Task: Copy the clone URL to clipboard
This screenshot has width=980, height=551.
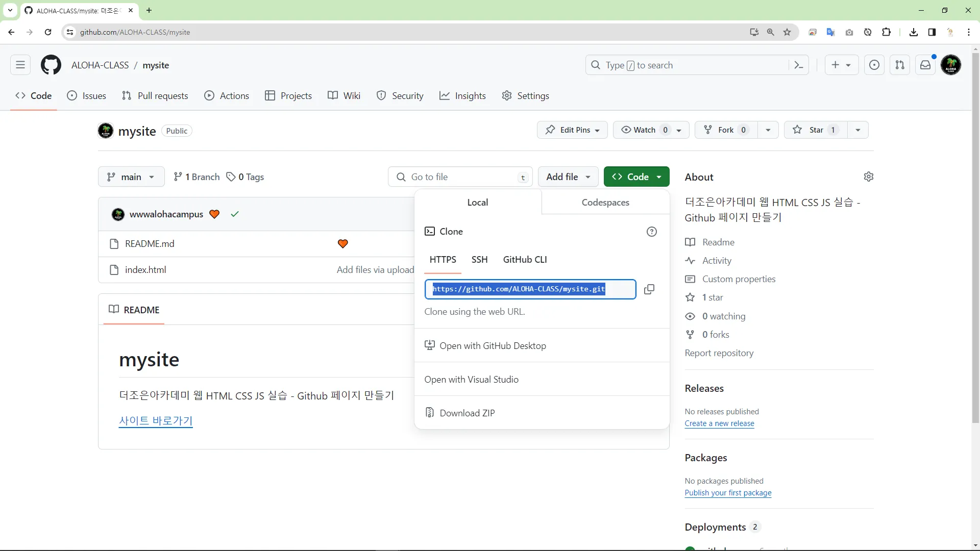Action: [649, 289]
